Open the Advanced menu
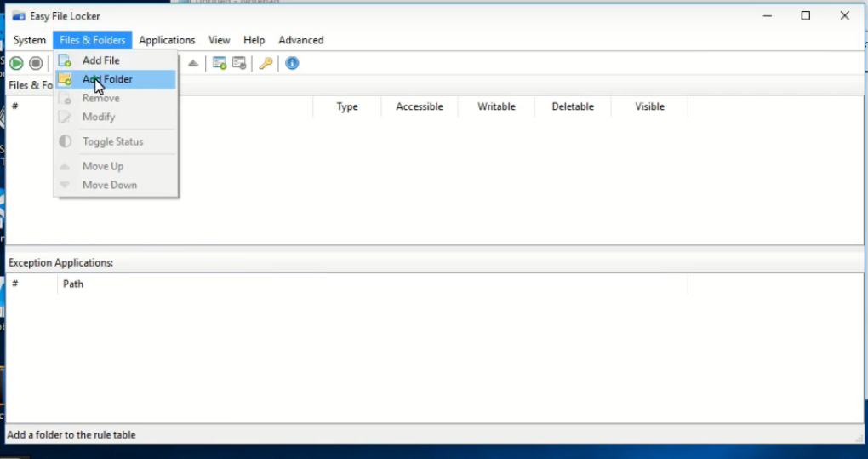868x459 pixels. click(x=301, y=40)
